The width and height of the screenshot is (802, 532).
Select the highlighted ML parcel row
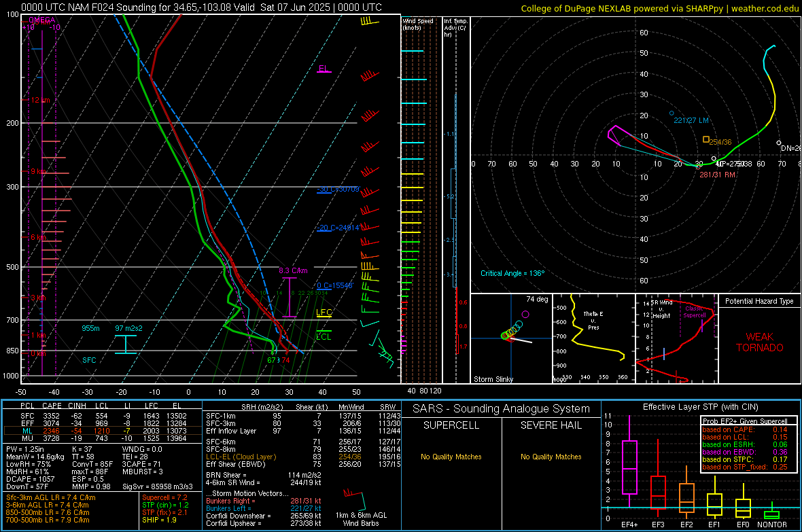click(x=103, y=431)
